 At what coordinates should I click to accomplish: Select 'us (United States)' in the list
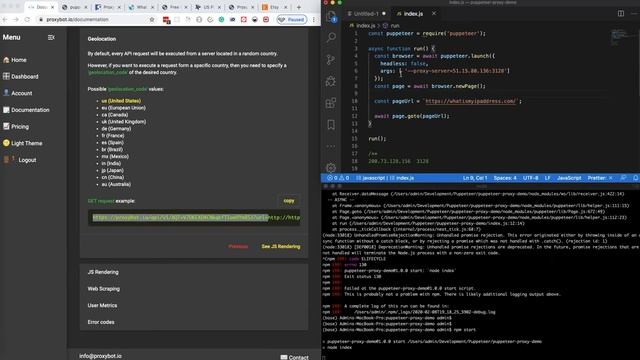click(x=121, y=101)
